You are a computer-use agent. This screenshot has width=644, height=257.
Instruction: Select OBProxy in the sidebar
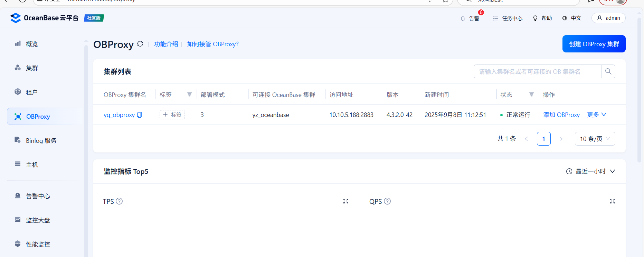tap(45, 116)
